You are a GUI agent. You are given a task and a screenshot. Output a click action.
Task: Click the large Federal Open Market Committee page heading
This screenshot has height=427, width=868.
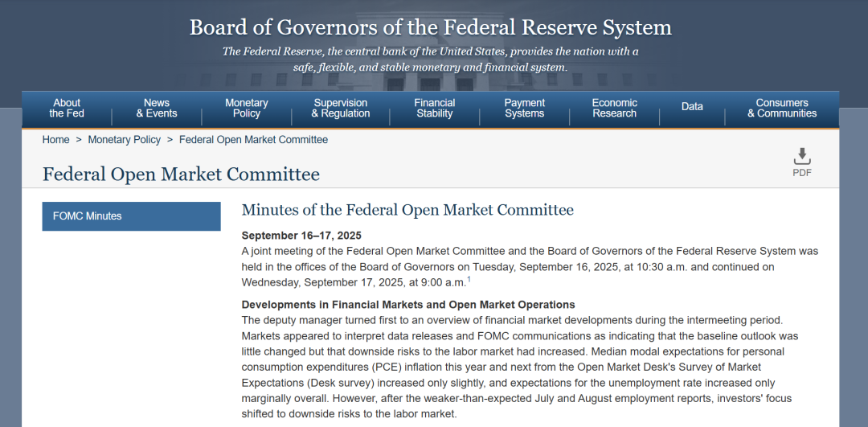(x=181, y=174)
